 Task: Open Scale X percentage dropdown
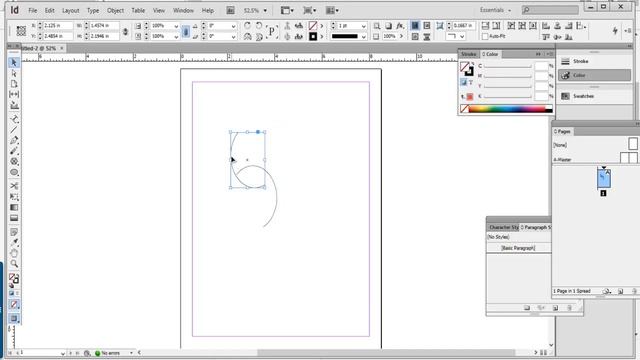(176, 26)
